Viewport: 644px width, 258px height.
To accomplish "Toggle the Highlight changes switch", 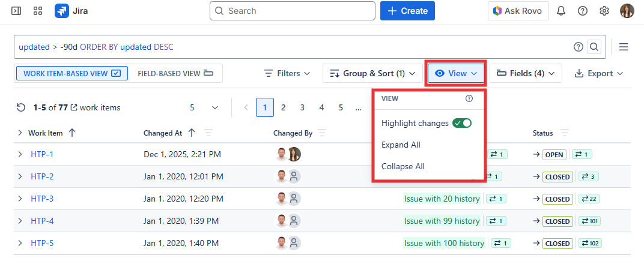I will click(462, 123).
